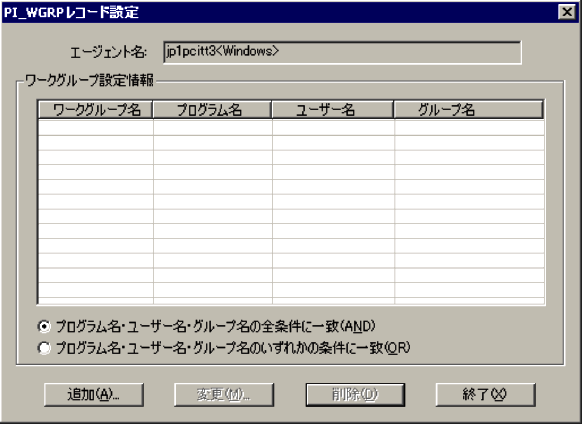The height and width of the screenshot is (424, 582).
Task: Click the ワークグループ名 column header
Action: point(96,110)
